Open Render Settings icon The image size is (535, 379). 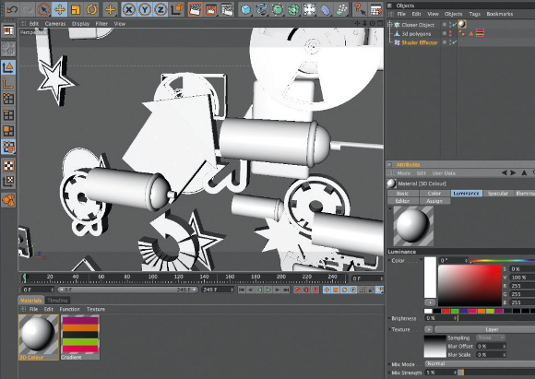click(x=227, y=9)
